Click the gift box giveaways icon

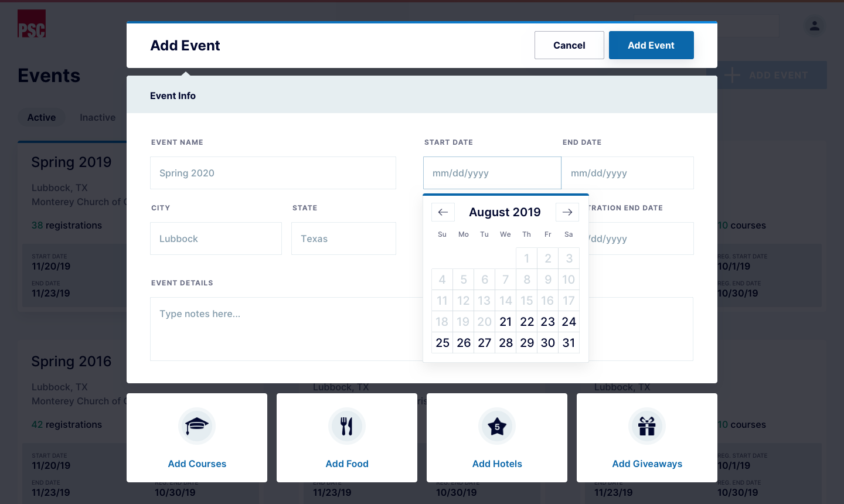point(647,426)
